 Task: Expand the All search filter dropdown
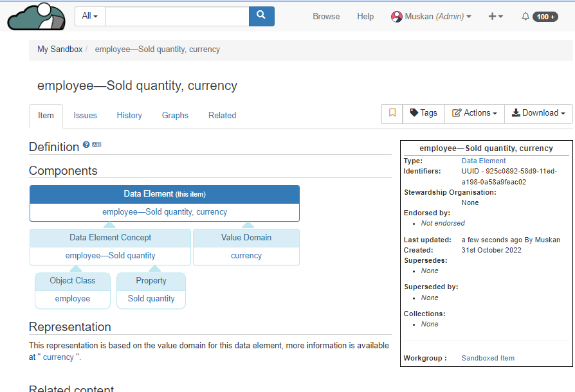click(x=90, y=16)
